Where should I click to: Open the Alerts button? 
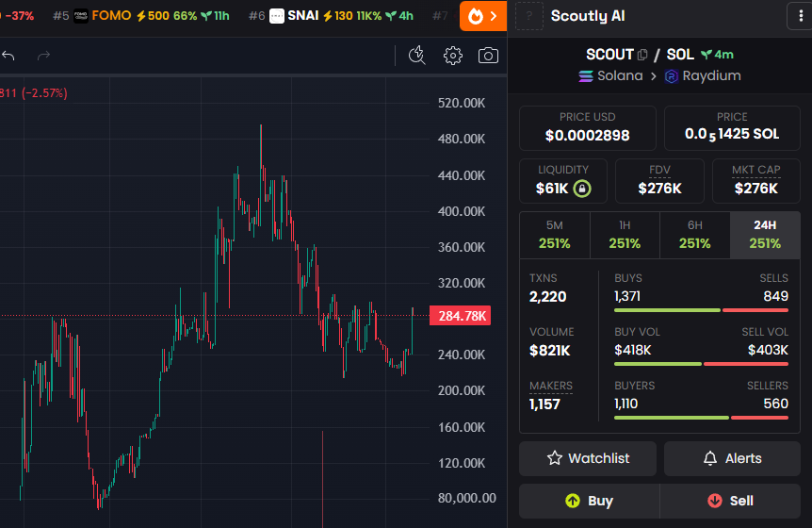click(x=732, y=458)
